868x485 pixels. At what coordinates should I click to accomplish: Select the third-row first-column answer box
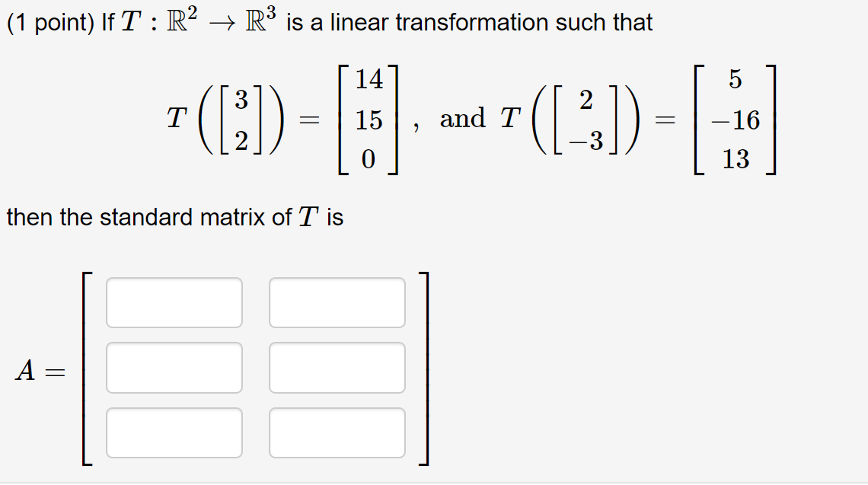[174, 432]
